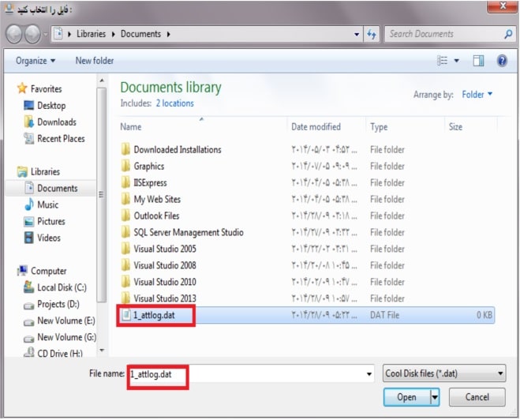520x420 pixels.
Task: Select the Visual Studio 2013 folder
Action: (165, 298)
